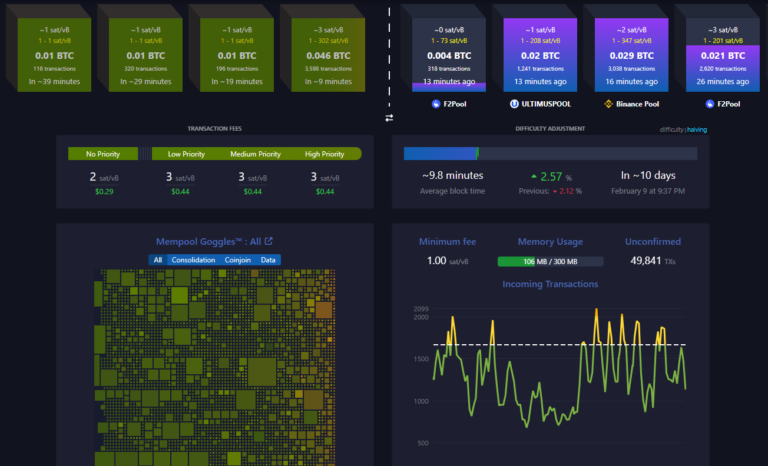Click the swap blocks direction arrows icon
Image resolution: width=768 pixels, height=466 pixels.
pyautogui.click(x=389, y=118)
